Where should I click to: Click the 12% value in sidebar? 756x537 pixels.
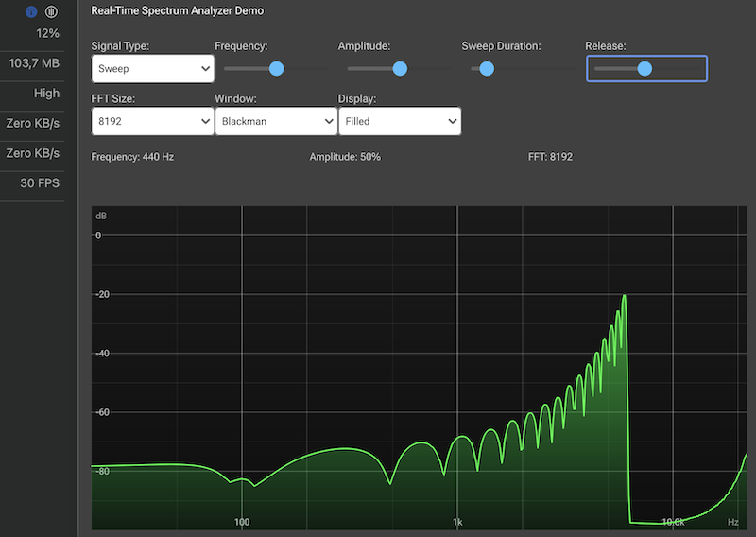(x=48, y=33)
